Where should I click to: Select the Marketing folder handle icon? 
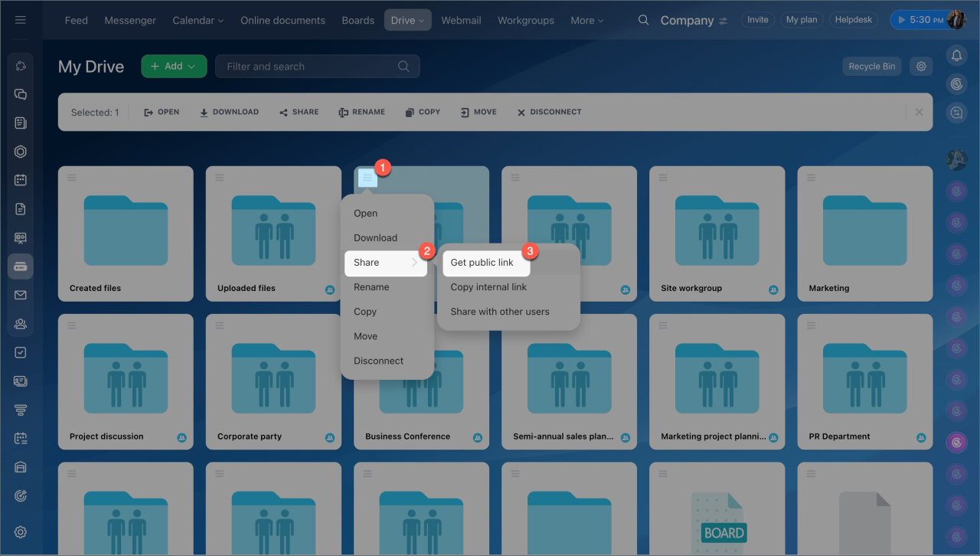coord(811,178)
